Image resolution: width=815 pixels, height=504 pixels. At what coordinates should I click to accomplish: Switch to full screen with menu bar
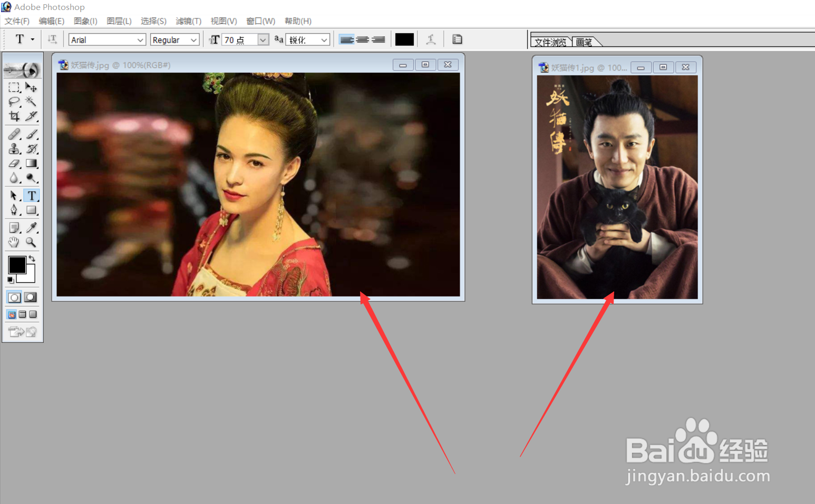click(x=22, y=314)
